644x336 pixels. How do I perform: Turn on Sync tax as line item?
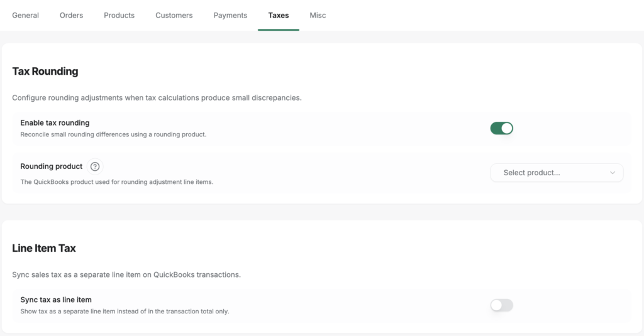501,305
